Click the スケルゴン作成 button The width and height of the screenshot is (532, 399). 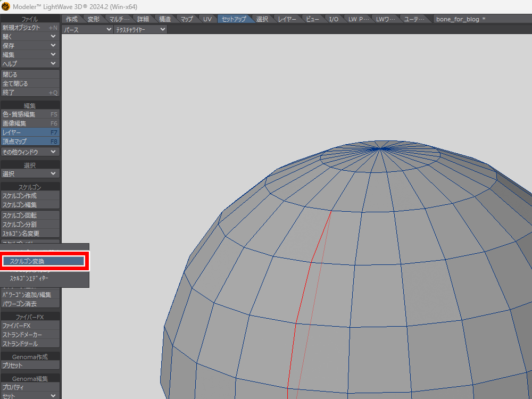(30, 196)
